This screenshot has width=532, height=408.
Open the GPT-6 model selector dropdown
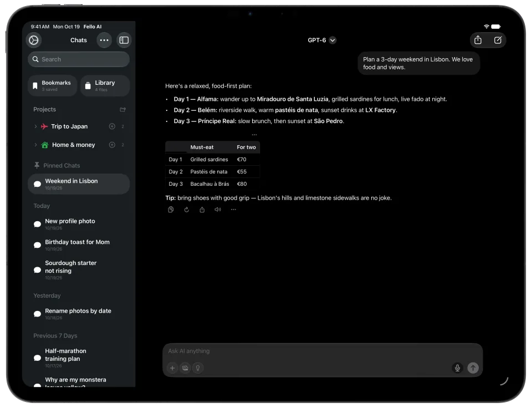(x=321, y=40)
